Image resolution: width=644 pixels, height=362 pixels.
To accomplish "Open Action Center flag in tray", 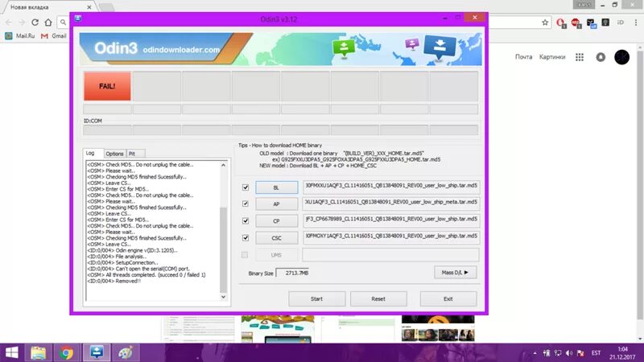I will 580,353.
